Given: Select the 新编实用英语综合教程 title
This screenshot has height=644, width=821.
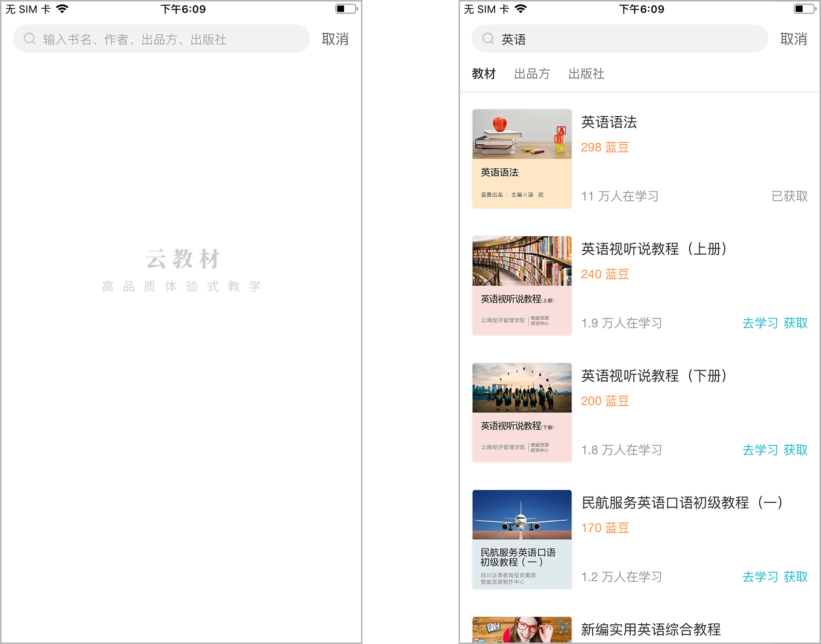Looking at the screenshot, I should pos(651,630).
